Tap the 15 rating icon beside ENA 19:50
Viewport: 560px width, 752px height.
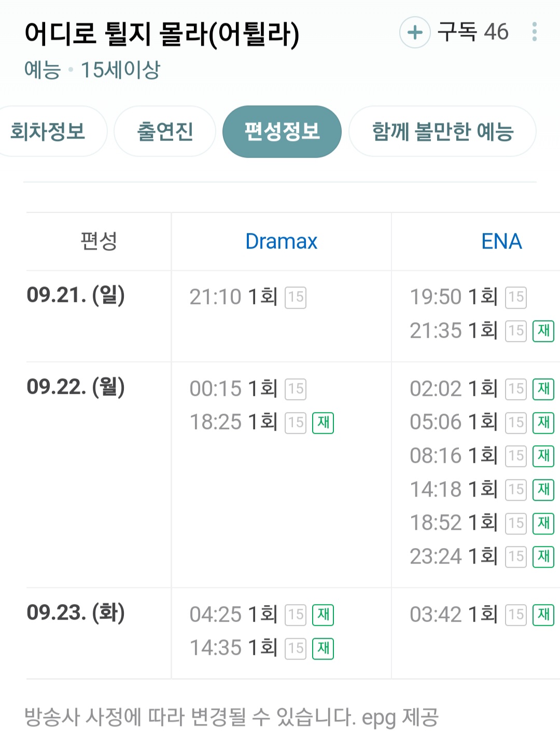[516, 297]
